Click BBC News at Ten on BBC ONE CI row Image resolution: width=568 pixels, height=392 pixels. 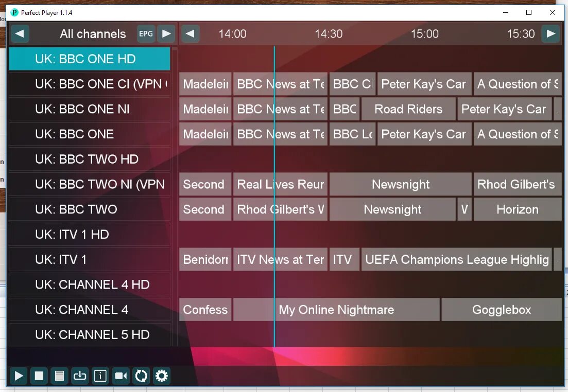tap(280, 84)
